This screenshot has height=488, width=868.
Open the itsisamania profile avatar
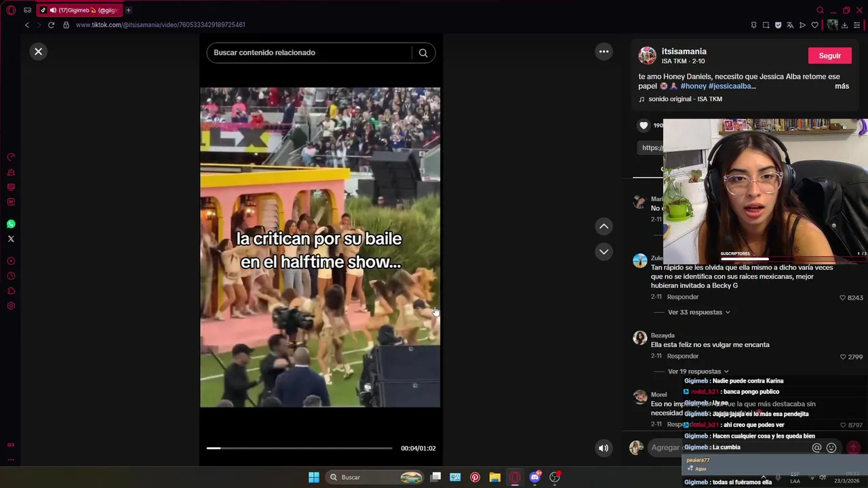[648, 56]
